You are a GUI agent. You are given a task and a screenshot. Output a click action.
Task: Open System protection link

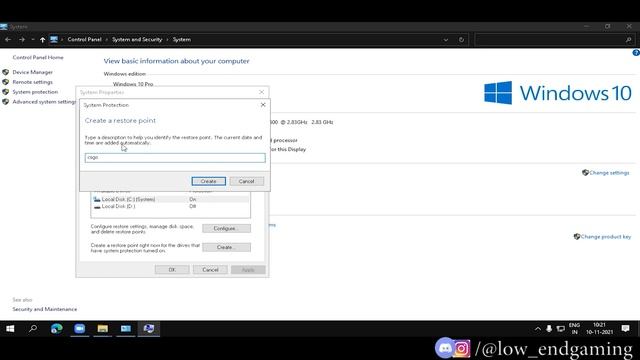[35, 92]
